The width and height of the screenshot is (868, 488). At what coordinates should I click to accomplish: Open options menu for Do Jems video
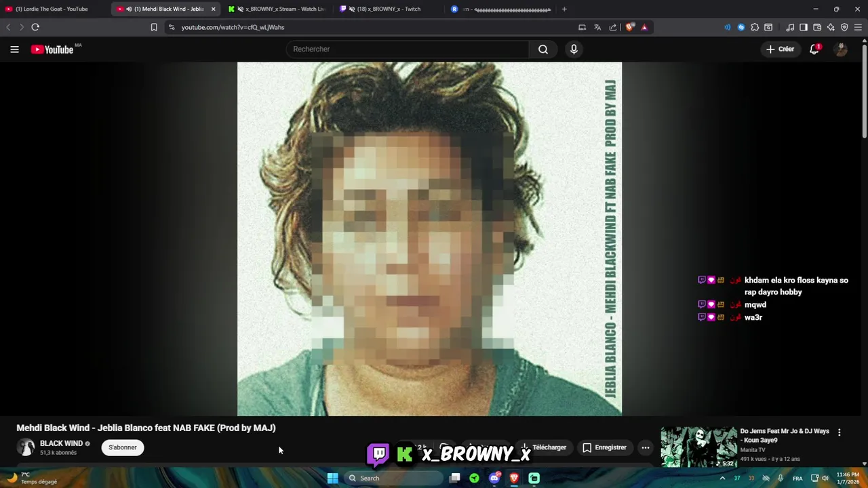coord(839,432)
